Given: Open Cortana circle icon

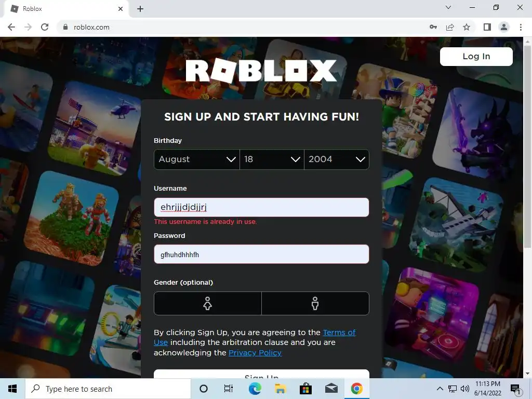Looking at the screenshot, I should click(x=204, y=389).
